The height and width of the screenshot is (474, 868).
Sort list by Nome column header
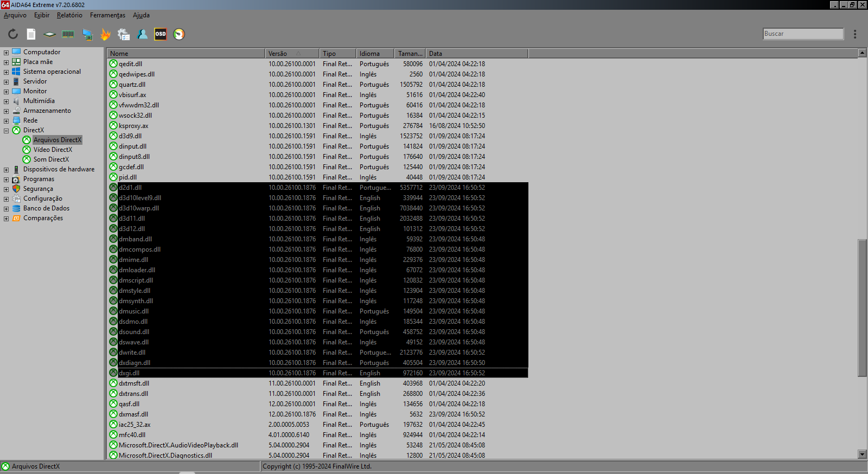pos(186,54)
